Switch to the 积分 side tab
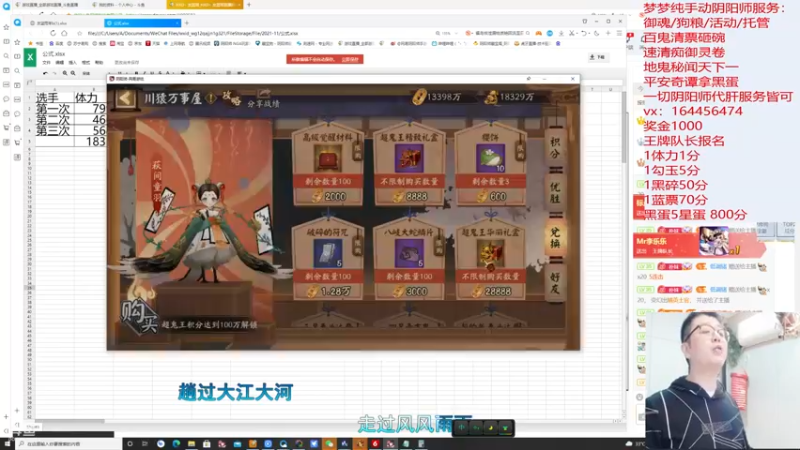 (x=555, y=148)
